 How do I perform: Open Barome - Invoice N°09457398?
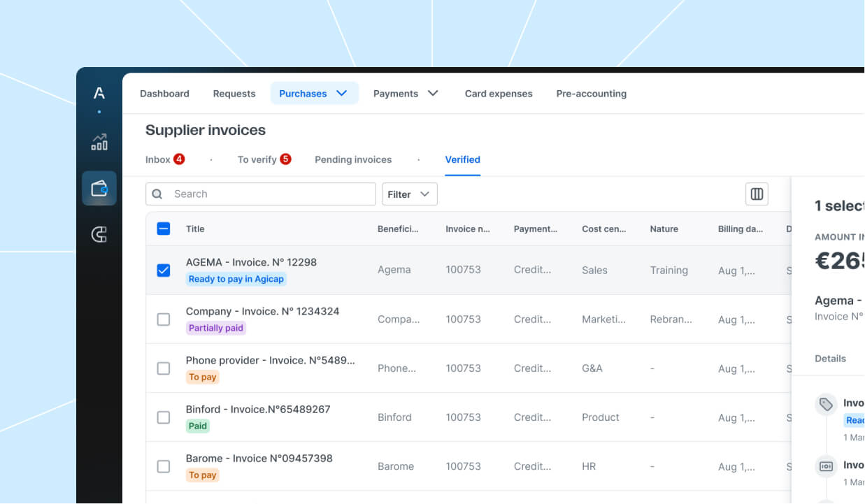point(259,459)
